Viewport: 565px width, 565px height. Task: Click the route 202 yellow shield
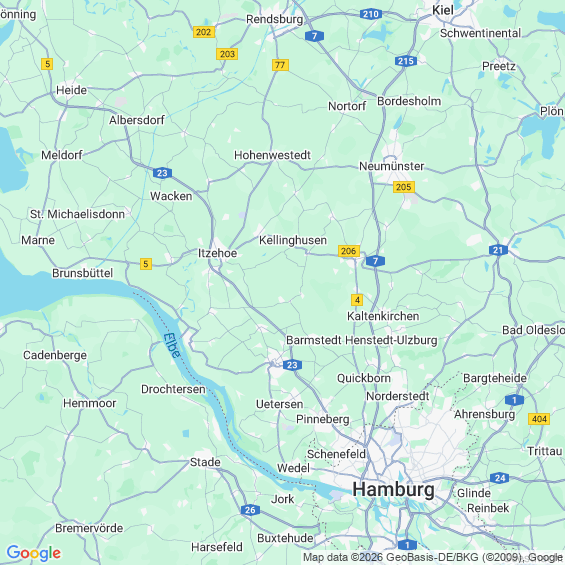coord(204,32)
